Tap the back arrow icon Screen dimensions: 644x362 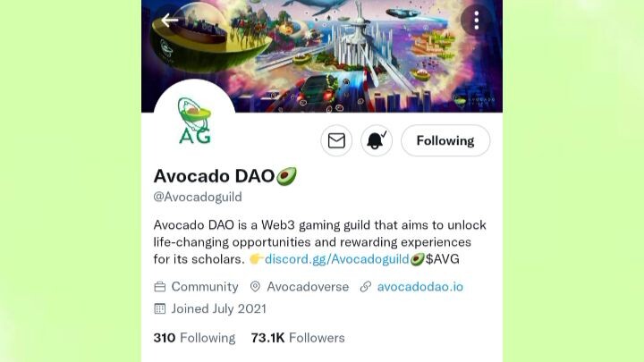170,20
